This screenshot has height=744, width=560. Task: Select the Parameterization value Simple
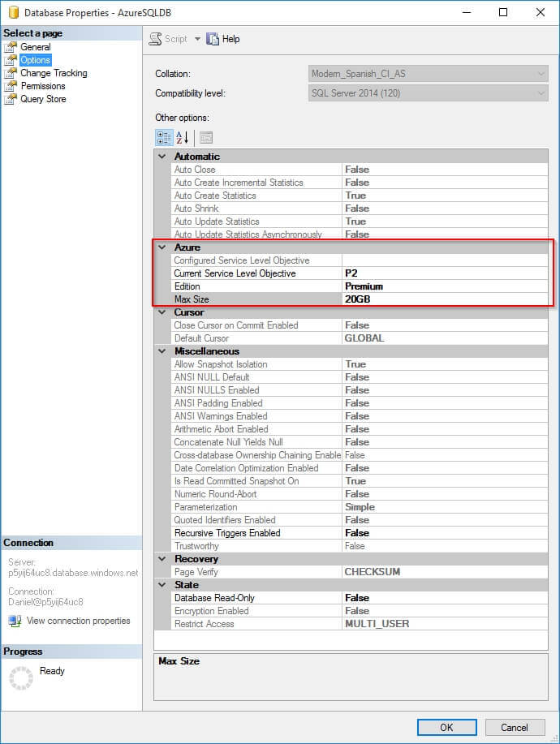click(360, 507)
